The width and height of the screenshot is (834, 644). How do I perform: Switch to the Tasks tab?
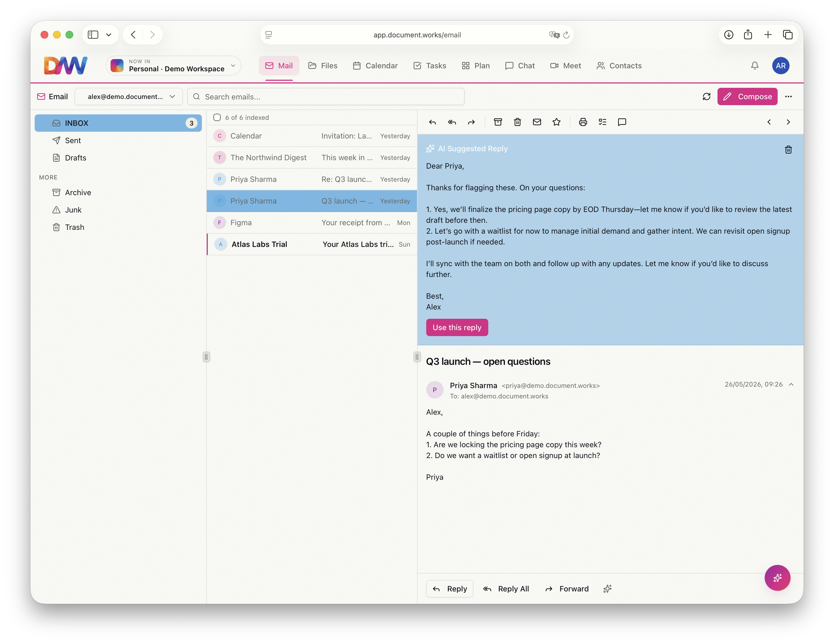click(x=430, y=66)
